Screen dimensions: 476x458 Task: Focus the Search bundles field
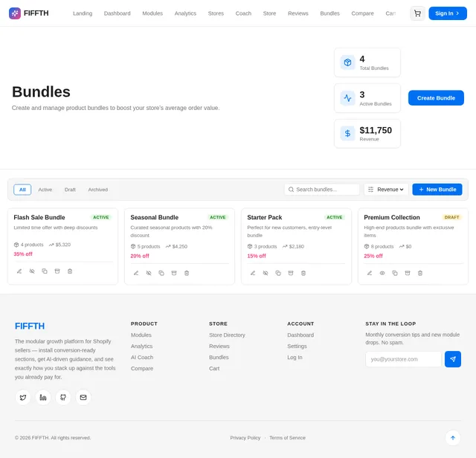tap(322, 190)
